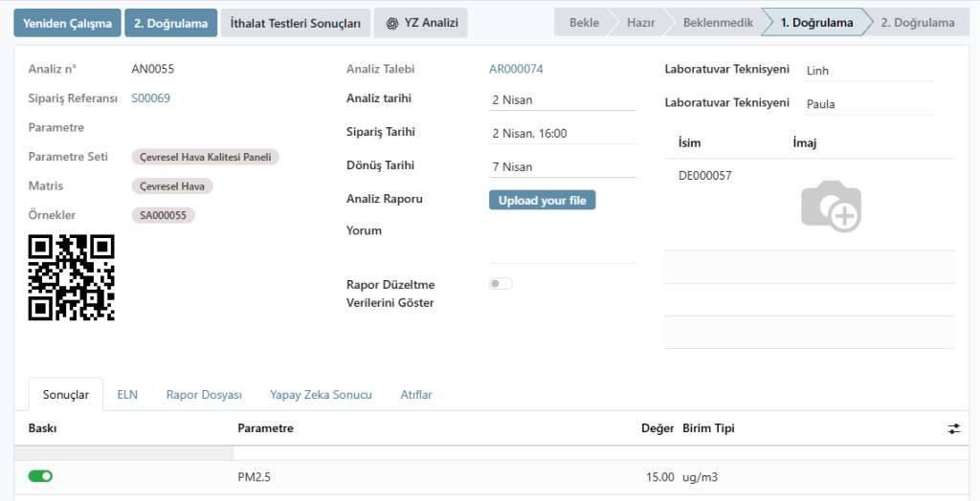This screenshot has height=501, width=980.
Task: Click the Dönüş Tarihi date field
Action: (562, 166)
